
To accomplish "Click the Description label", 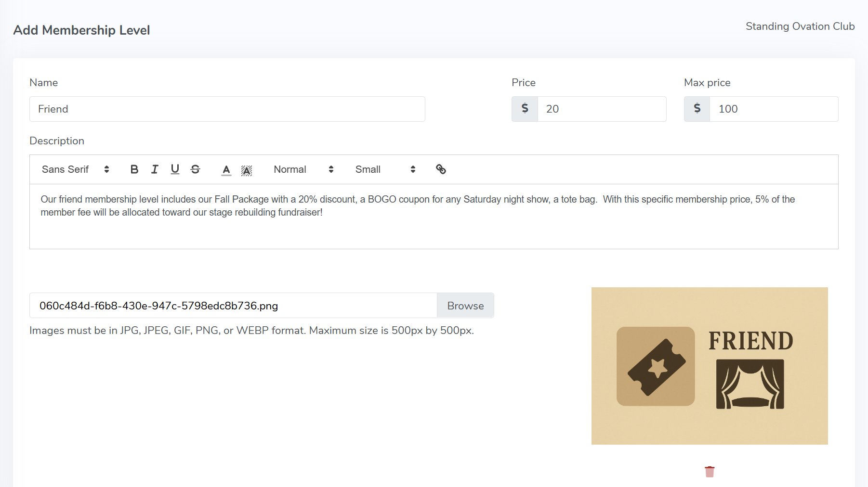I will point(57,141).
